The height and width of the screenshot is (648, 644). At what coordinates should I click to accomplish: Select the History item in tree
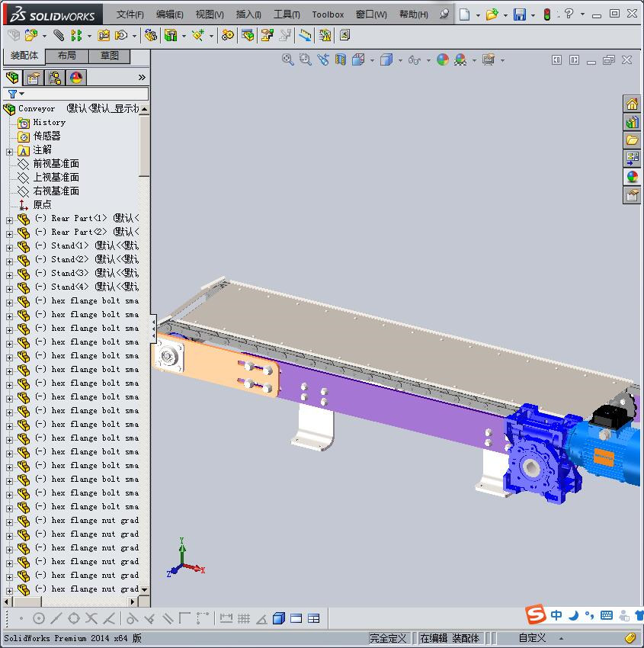pos(49,122)
